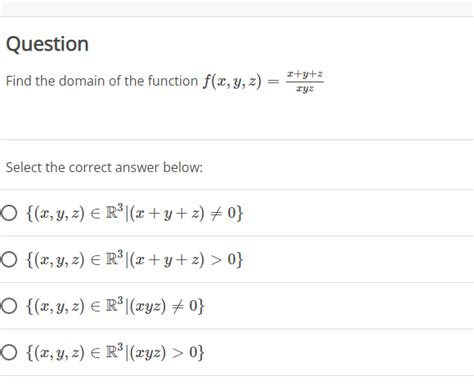Click the "Find the domain of the function" text

pos(102,81)
